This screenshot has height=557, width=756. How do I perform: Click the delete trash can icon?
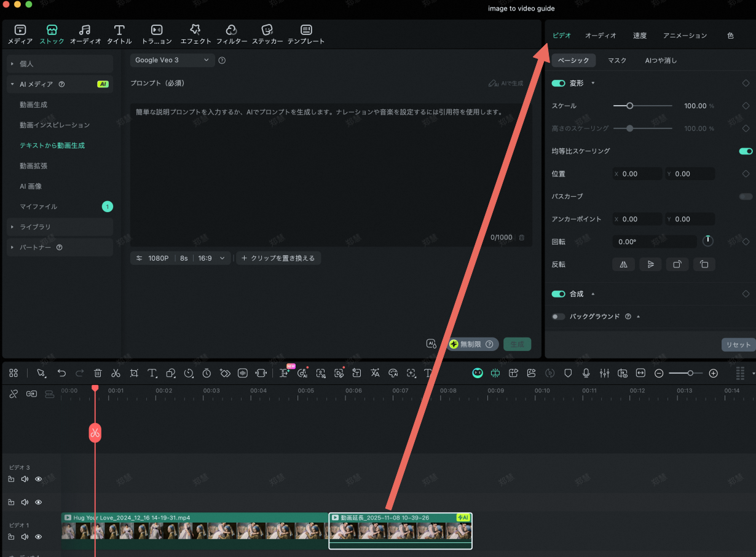point(98,373)
